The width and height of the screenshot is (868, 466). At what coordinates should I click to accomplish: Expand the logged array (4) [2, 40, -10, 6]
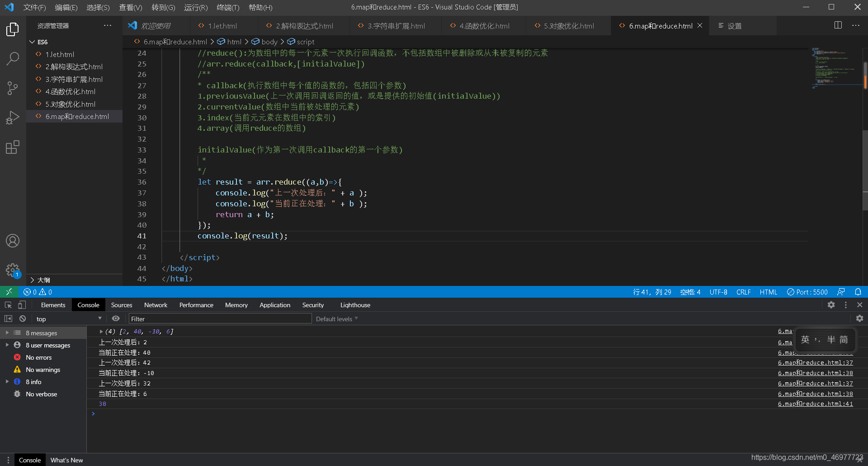(x=101, y=332)
